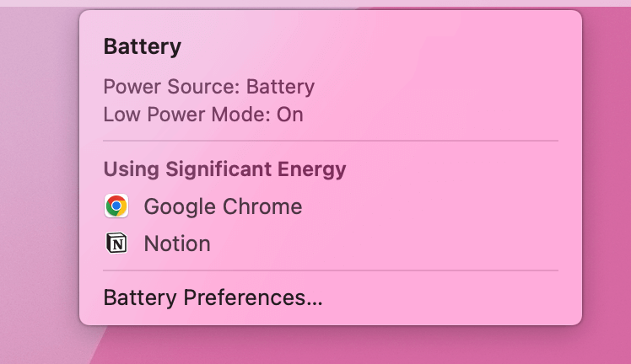Click the Using Significant Energy header
Screen dimensions: 631x364
click(x=224, y=169)
